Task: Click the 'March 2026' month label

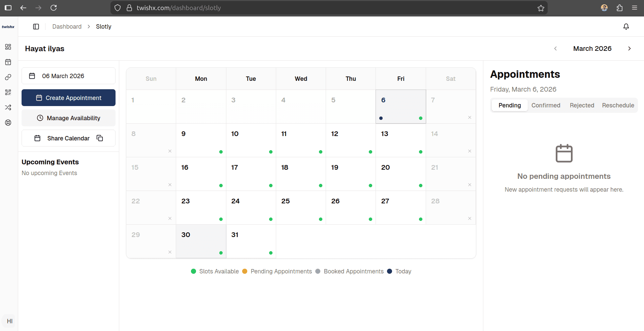Action: (592, 48)
